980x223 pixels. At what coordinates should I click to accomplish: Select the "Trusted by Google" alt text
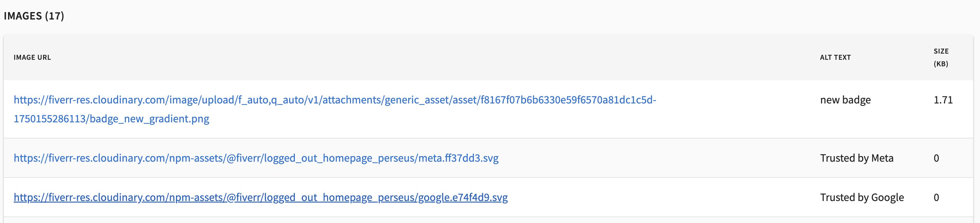[x=862, y=198]
